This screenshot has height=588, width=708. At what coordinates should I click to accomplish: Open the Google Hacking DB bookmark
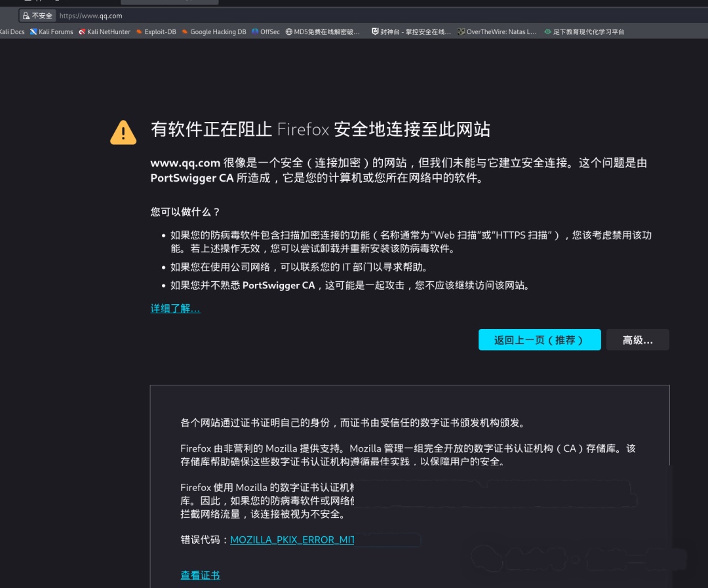(x=214, y=31)
